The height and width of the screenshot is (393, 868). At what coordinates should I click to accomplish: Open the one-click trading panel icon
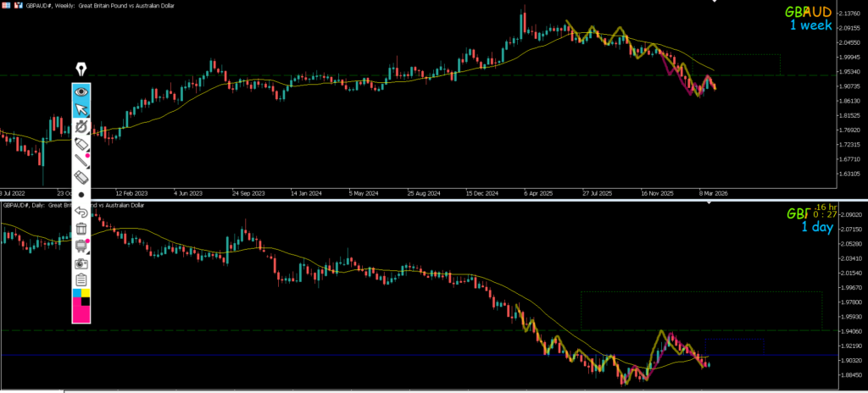pos(18,5)
